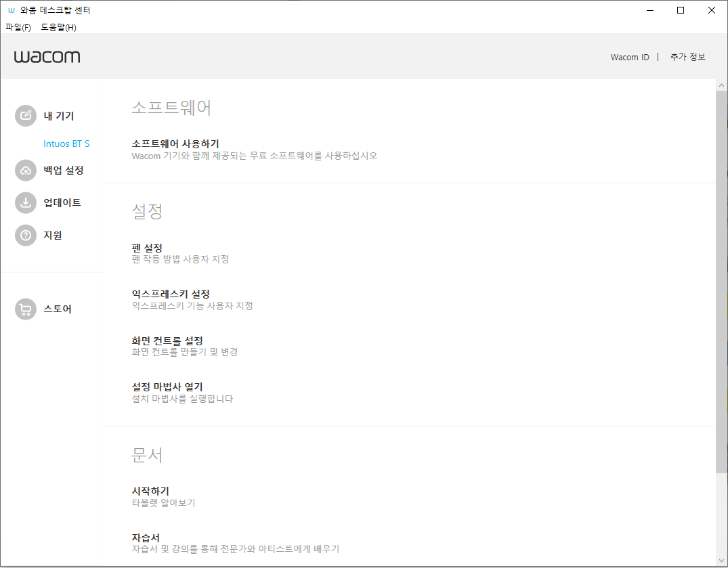Viewport: 728px width, 568px height.
Task: Click the 와콤 데스크탑 센터 window title
Action: 56,10
